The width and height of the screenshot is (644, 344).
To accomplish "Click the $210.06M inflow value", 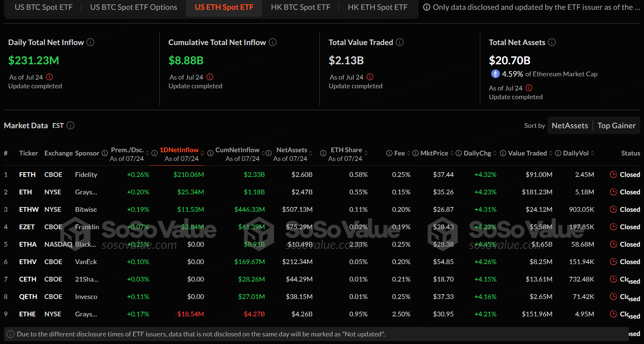I will (x=189, y=175).
